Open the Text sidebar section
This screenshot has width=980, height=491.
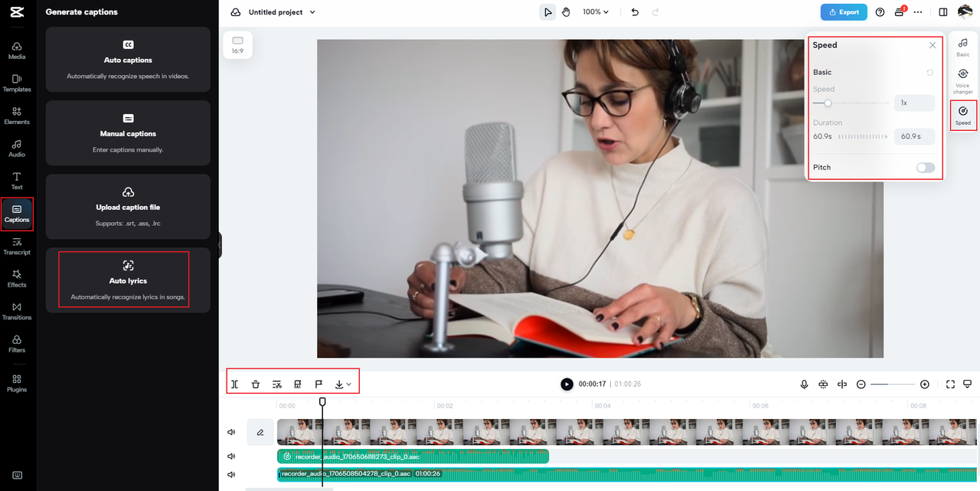17,181
